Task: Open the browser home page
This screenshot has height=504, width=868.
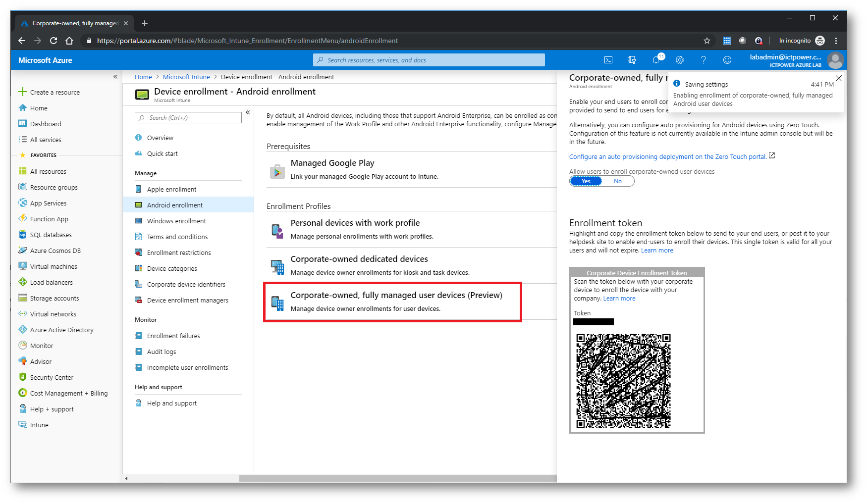Action: coord(69,41)
